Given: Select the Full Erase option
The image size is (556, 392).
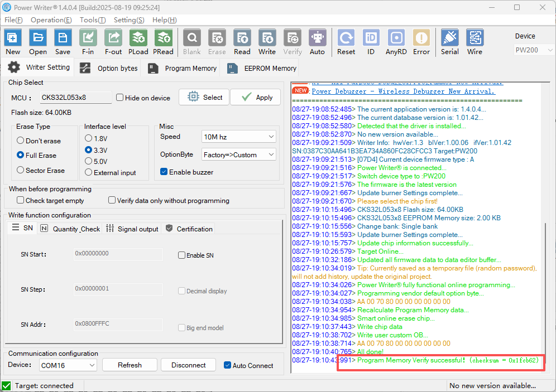Looking at the screenshot, I should (x=20, y=155).
